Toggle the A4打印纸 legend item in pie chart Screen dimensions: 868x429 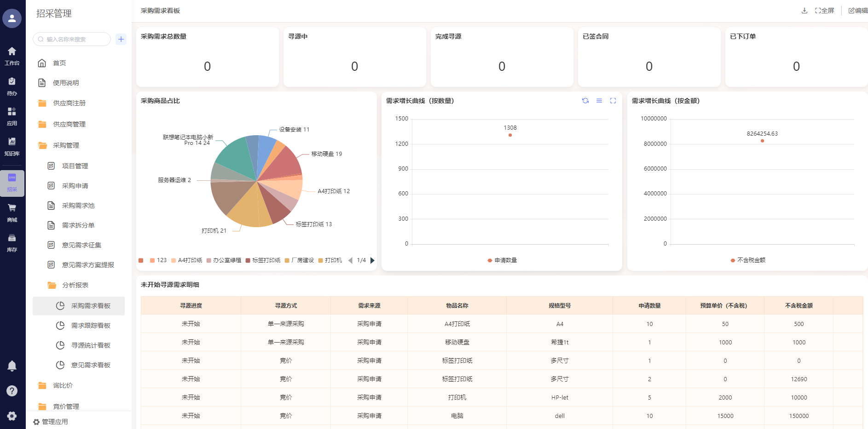pos(186,260)
